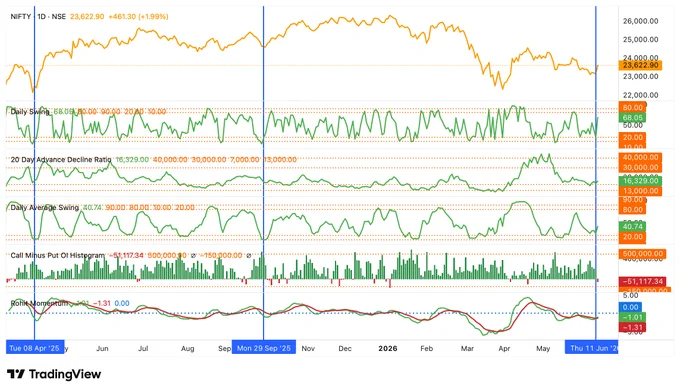Click blue 0.00 value in Rohit Momentum legend
The height and width of the screenshot is (392, 680).
point(122,303)
